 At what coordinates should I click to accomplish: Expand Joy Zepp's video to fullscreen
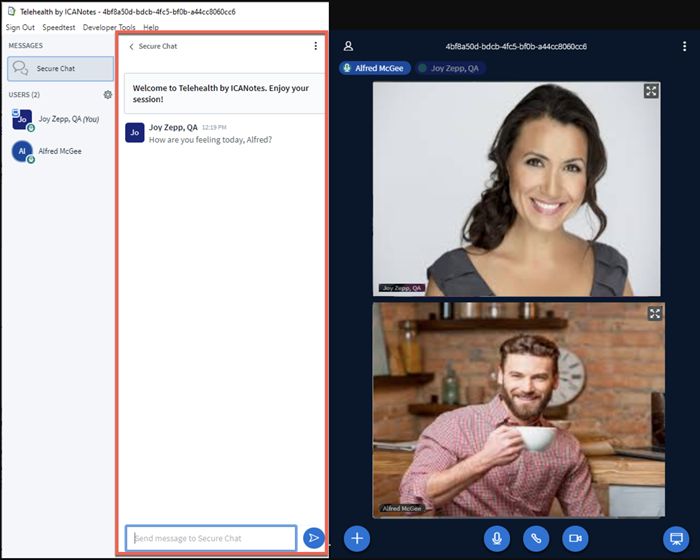(651, 91)
